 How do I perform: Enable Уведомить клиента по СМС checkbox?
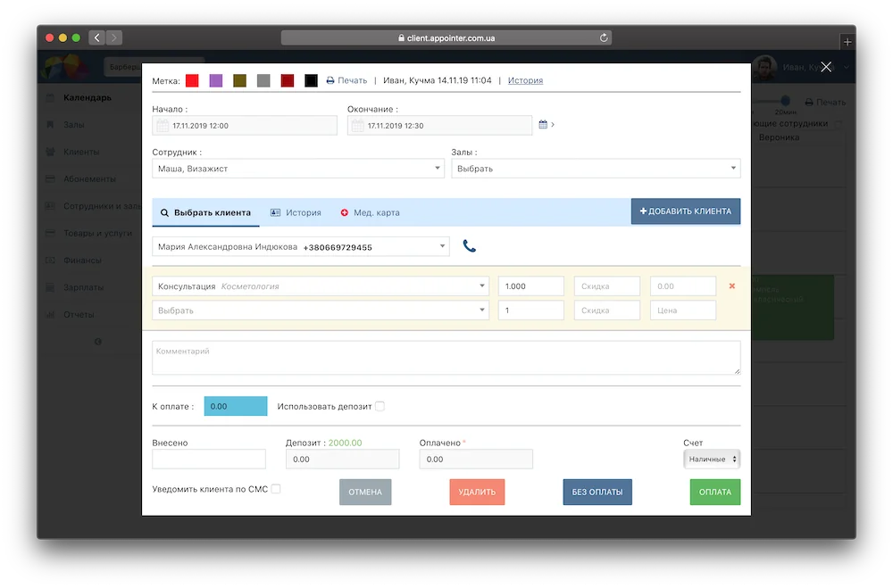click(x=276, y=488)
